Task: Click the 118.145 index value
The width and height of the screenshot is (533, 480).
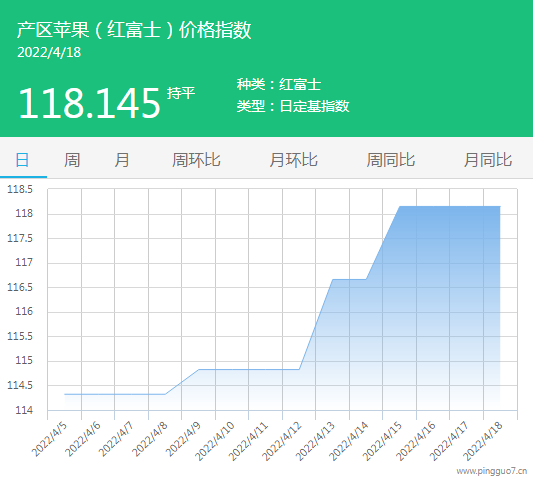Action: (89, 103)
